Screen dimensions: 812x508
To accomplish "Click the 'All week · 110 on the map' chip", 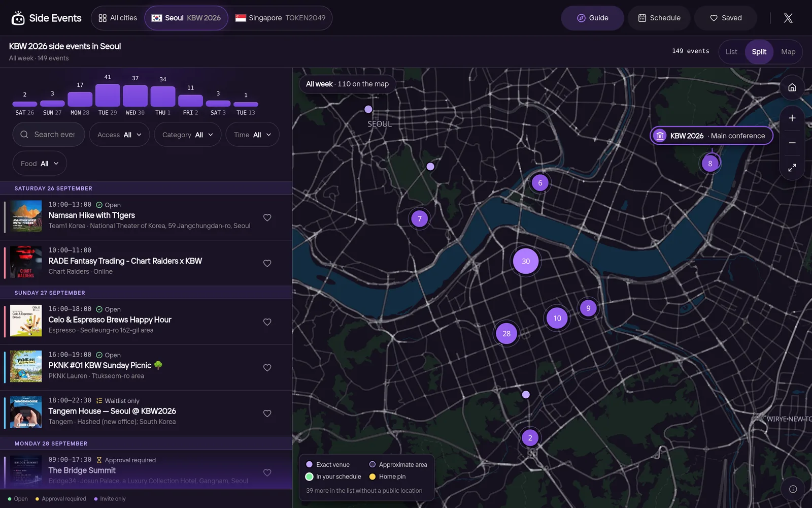I will [347, 84].
